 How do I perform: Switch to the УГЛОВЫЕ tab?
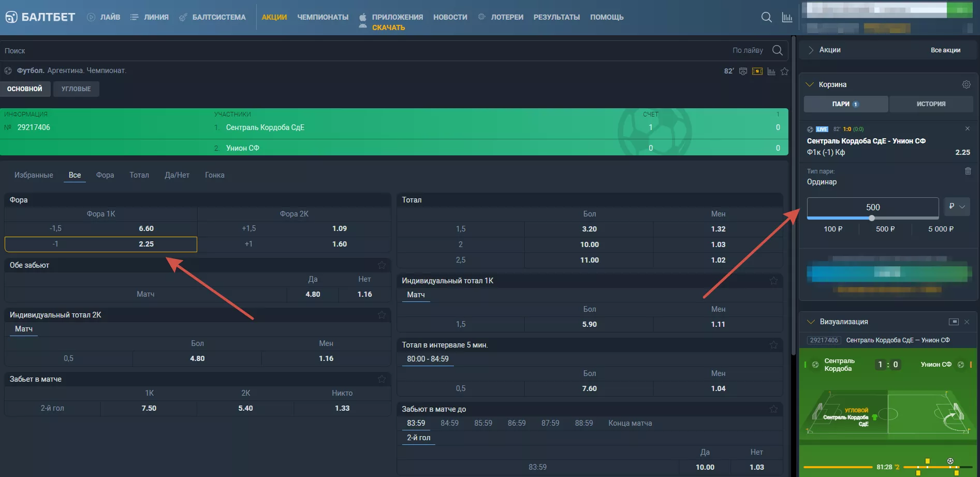point(76,89)
